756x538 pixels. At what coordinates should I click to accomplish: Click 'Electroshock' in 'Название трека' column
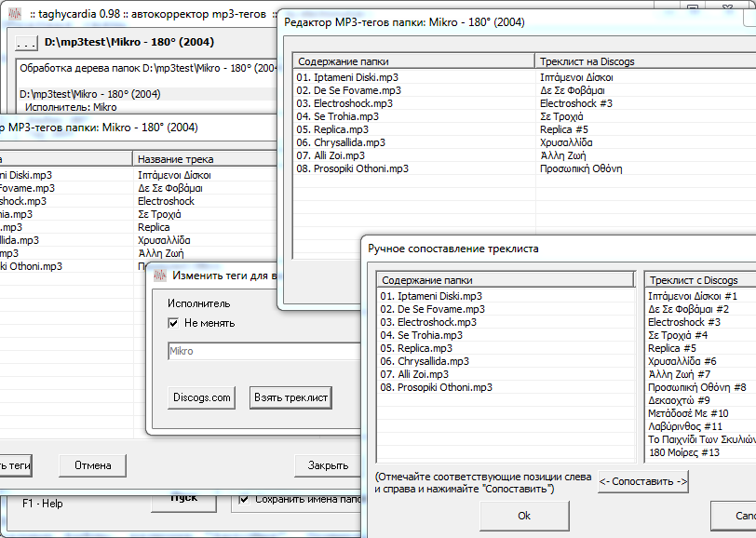point(166,201)
